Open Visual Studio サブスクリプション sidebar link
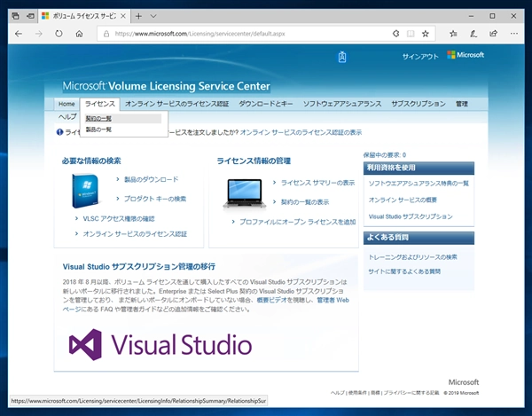The height and width of the screenshot is (416, 532). (x=411, y=216)
